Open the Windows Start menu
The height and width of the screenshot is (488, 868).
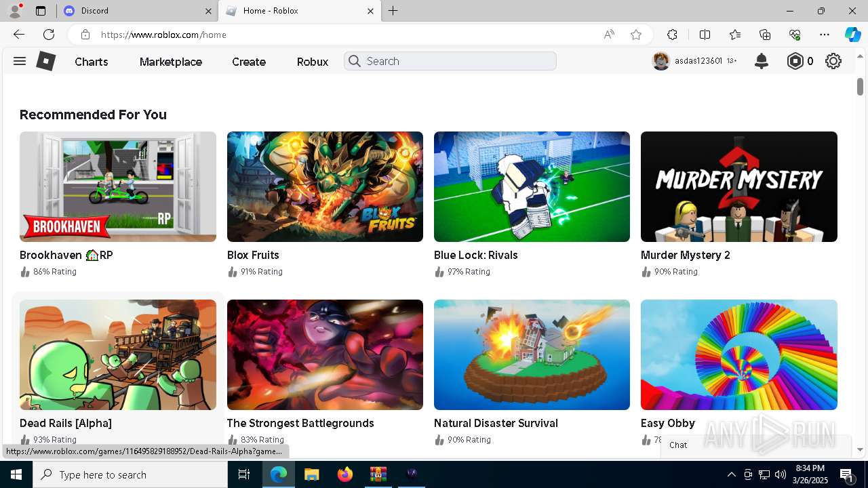pos(16,474)
